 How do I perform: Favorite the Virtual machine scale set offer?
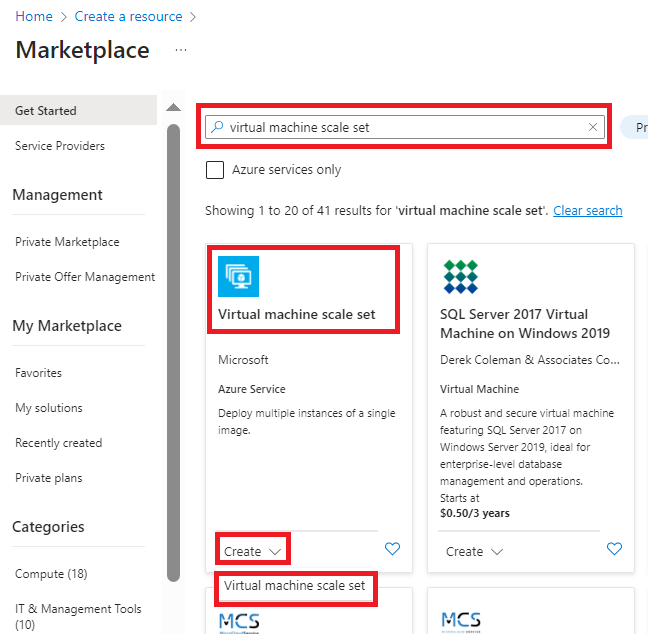[392, 549]
